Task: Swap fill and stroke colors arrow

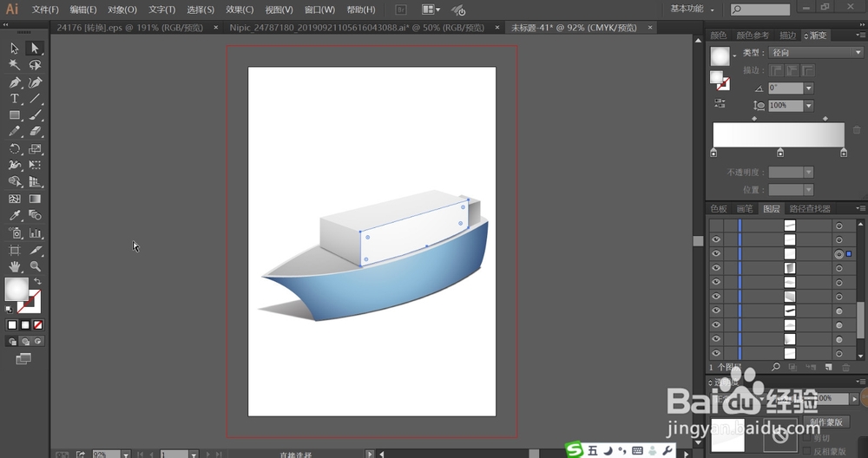Action: click(37, 282)
